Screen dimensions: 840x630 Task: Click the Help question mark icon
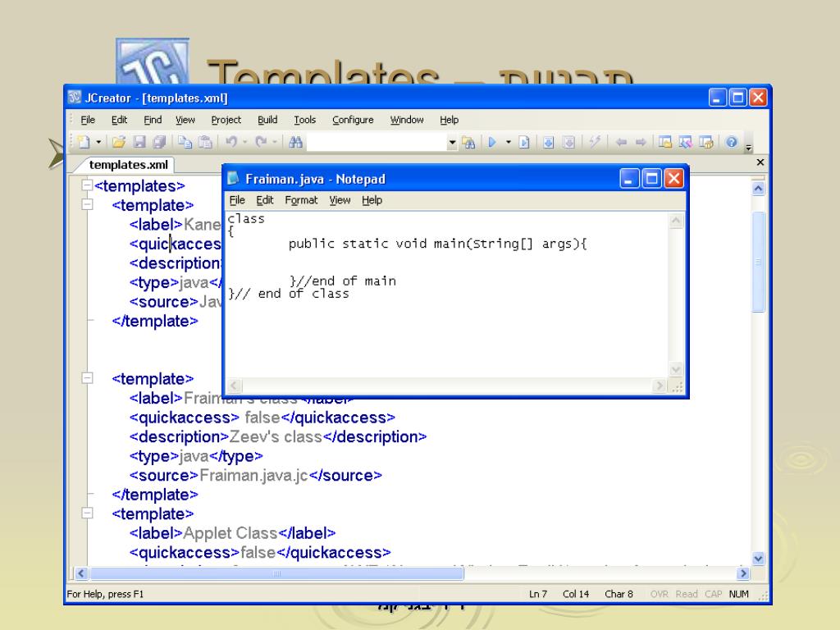click(731, 142)
